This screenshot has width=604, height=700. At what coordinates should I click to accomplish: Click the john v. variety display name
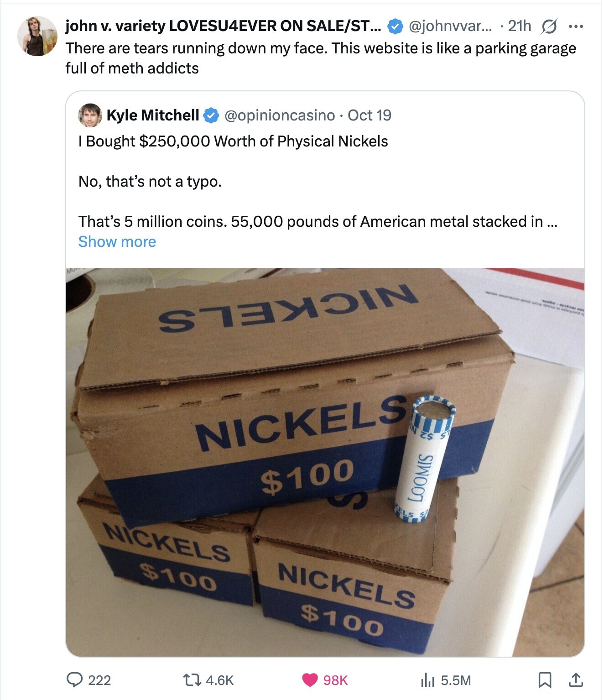(x=224, y=26)
